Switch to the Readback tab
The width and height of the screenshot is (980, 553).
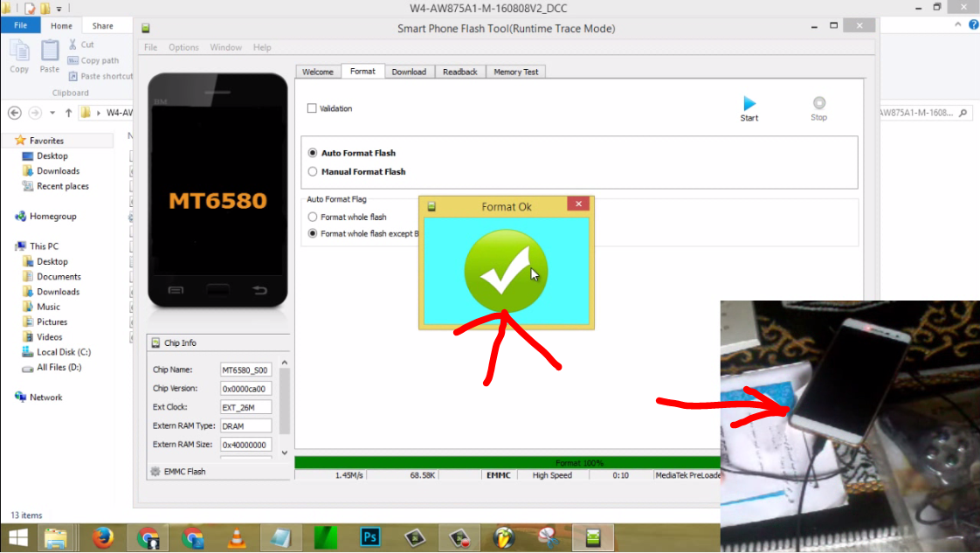[x=460, y=72]
